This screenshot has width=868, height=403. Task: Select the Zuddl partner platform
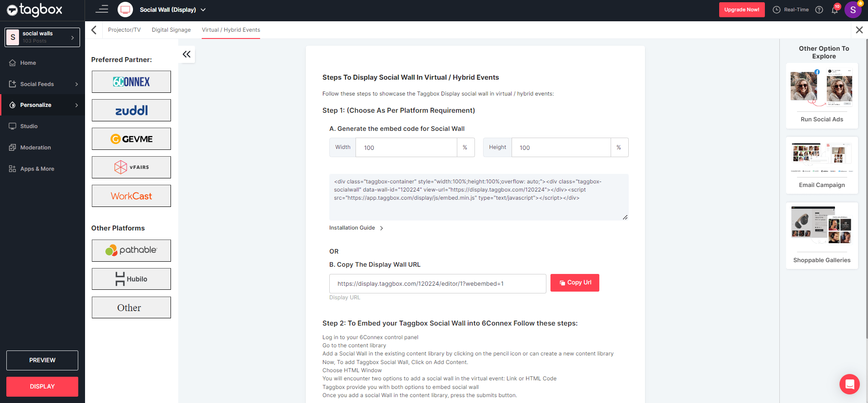coord(131,110)
